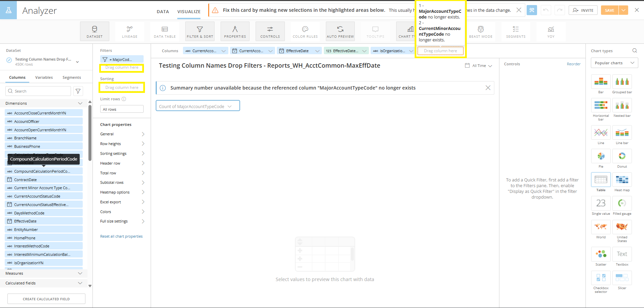Click CREATE CALCULATED FIELD button
The width and height of the screenshot is (644, 308).
46,299
